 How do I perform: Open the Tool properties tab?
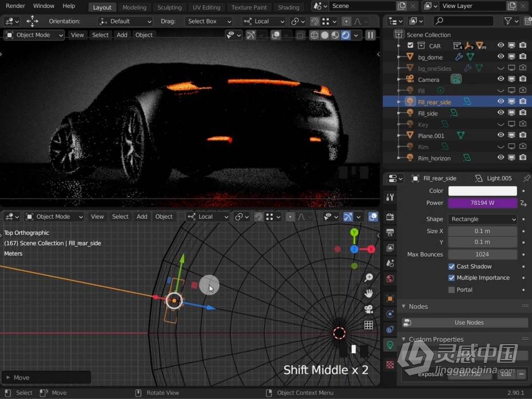point(390,197)
